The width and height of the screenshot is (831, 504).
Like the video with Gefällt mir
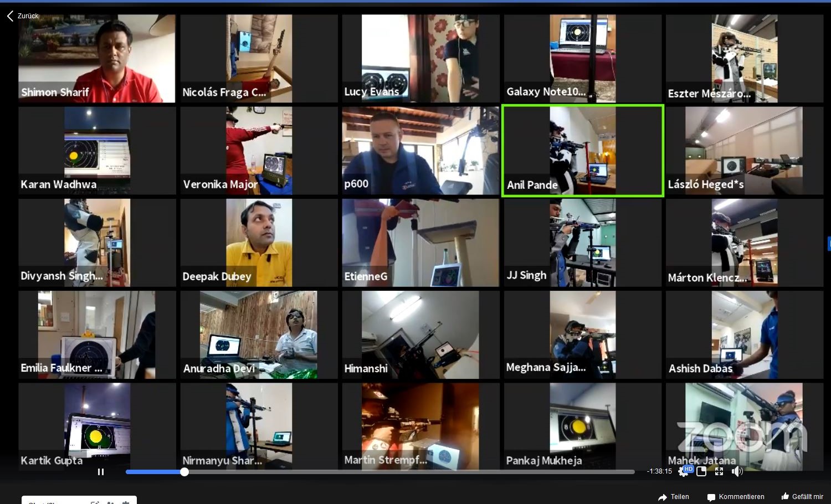pos(802,497)
